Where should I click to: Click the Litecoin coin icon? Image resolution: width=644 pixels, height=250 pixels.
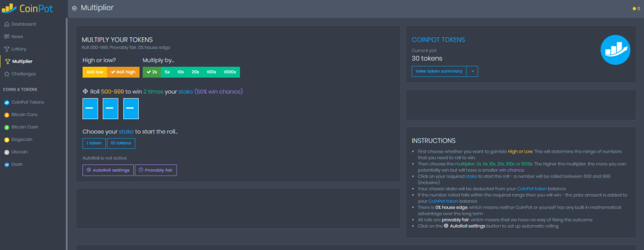(7, 152)
